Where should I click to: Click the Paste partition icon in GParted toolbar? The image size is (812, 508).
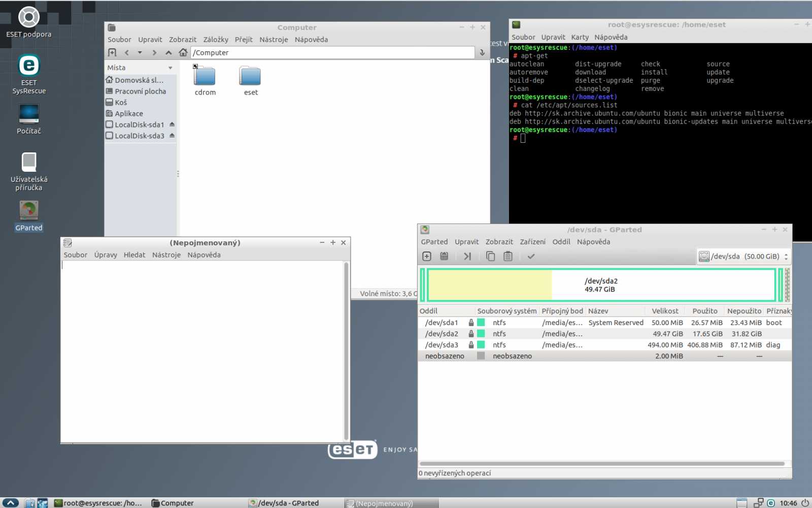click(x=508, y=257)
